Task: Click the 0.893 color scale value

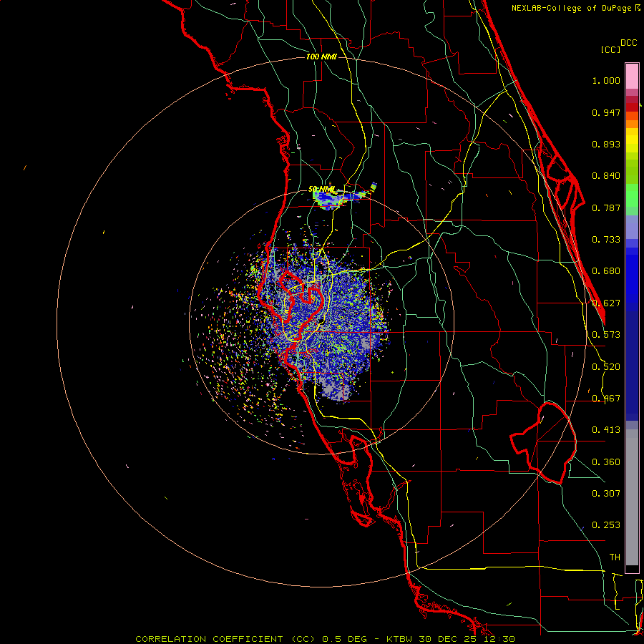Action: click(606, 144)
